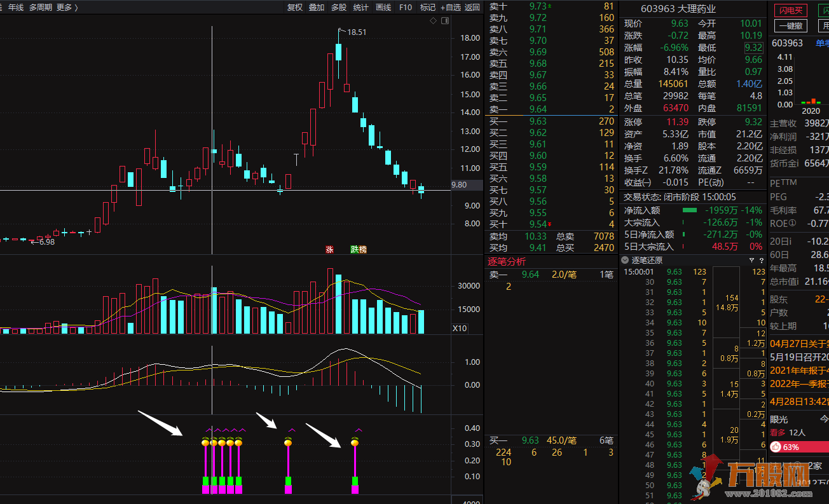
Task: Open the 单季 period selector
Action: 820,43
